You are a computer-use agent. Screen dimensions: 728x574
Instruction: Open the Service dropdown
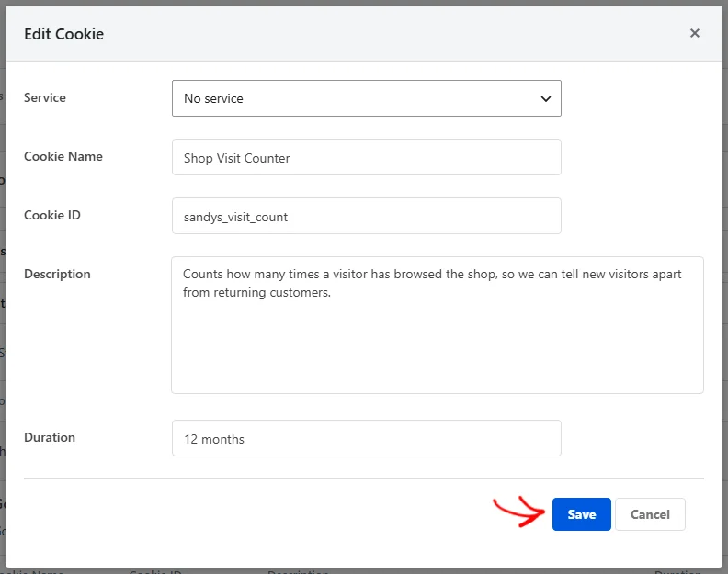[x=367, y=98]
